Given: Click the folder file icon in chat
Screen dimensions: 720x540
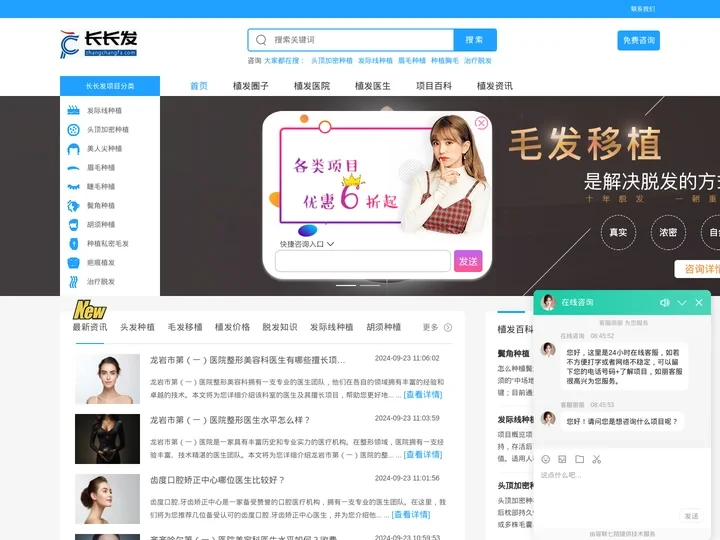Looking at the screenshot, I should 579,459.
